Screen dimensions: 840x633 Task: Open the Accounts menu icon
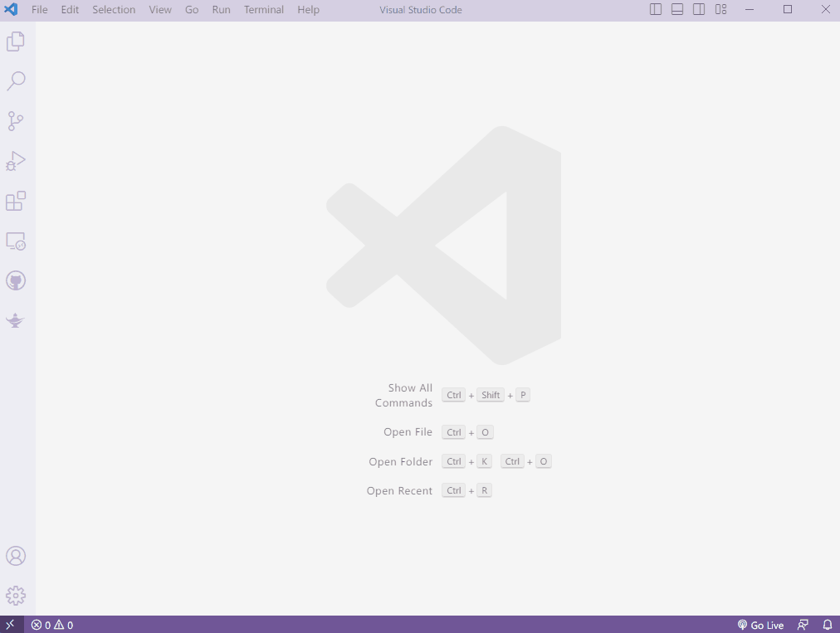pyautogui.click(x=16, y=556)
